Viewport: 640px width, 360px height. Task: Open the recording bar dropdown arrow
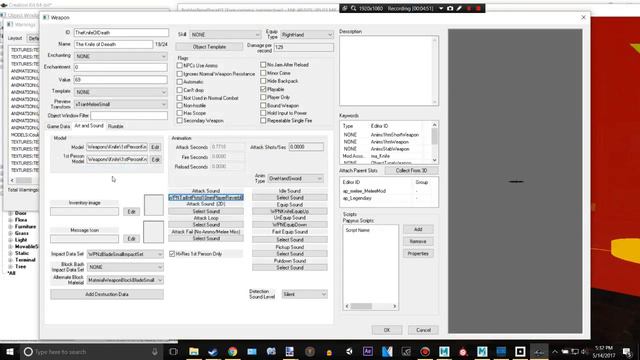click(x=441, y=8)
